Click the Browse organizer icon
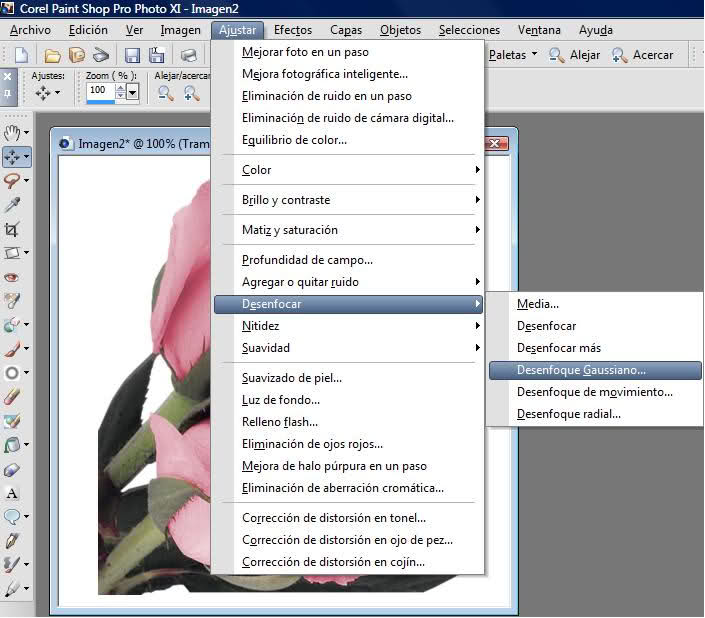Image resolution: width=705 pixels, height=618 pixels. (x=77, y=55)
